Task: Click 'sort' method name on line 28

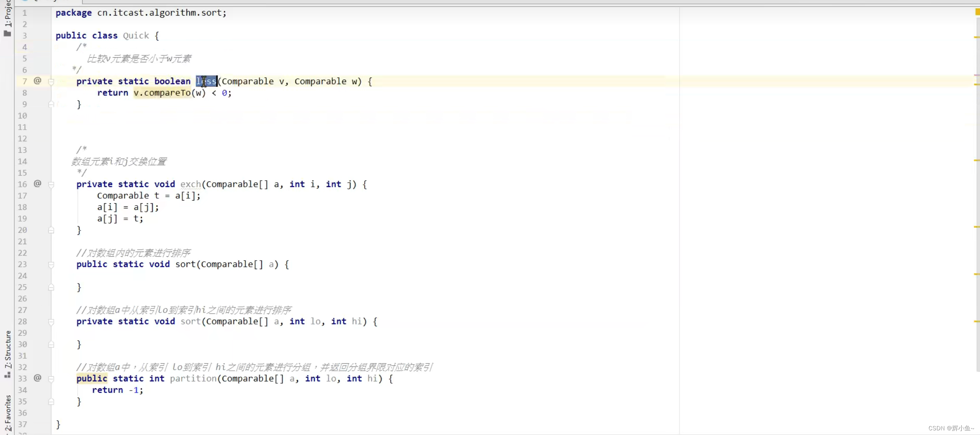Action: [x=190, y=321]
